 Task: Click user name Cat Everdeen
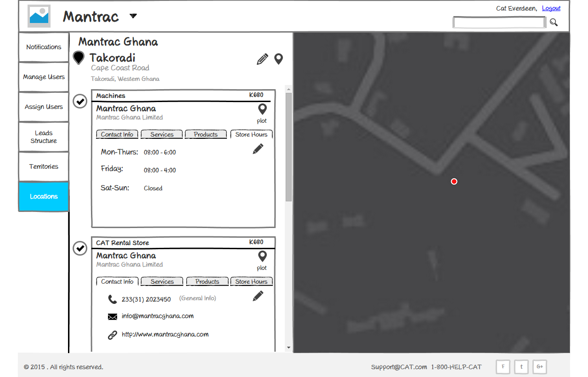pyautogui.click(x=516, y=8)
